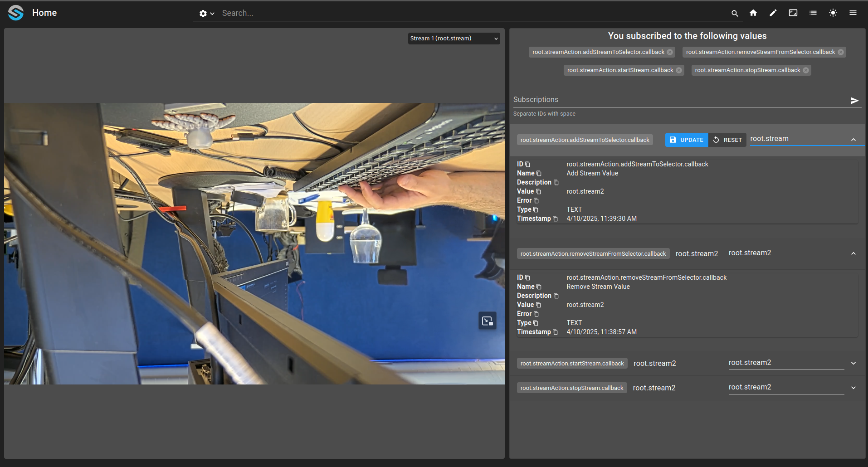Remove removeStreamFromSelector.callback subscription chip
The height and width of the screenshot is (467, 868).
[841, 52]
